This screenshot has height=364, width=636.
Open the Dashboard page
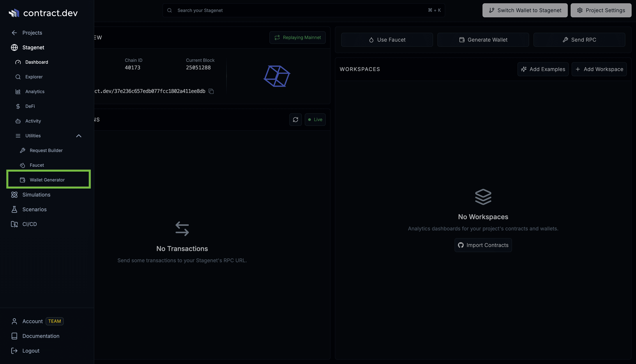(36, 62)
